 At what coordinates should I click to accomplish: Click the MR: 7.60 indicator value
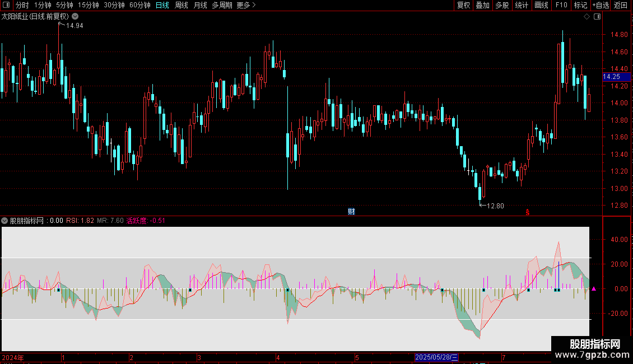pyautogui.click(x=110, y=221)
